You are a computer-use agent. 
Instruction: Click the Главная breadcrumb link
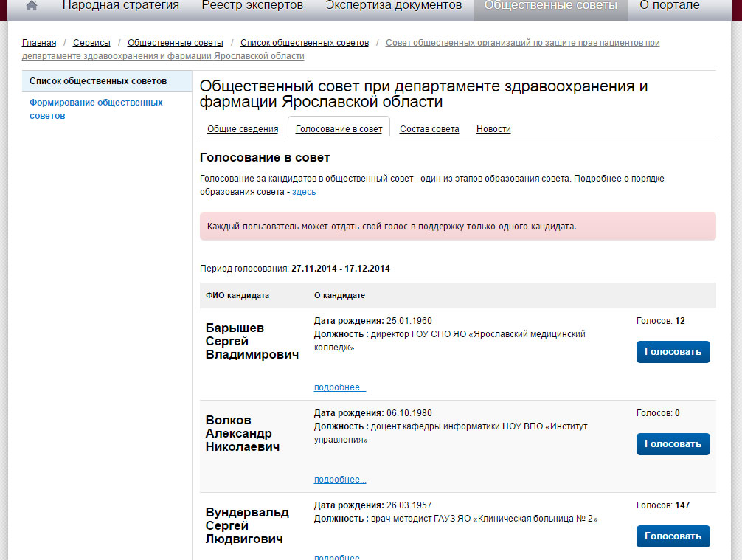(39, 43)
